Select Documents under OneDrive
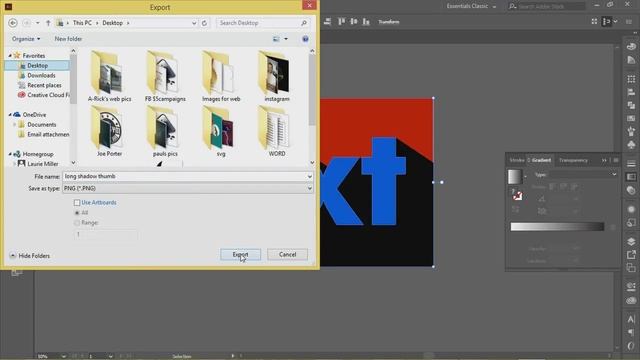640x360 pixels. tap(41, 124)
